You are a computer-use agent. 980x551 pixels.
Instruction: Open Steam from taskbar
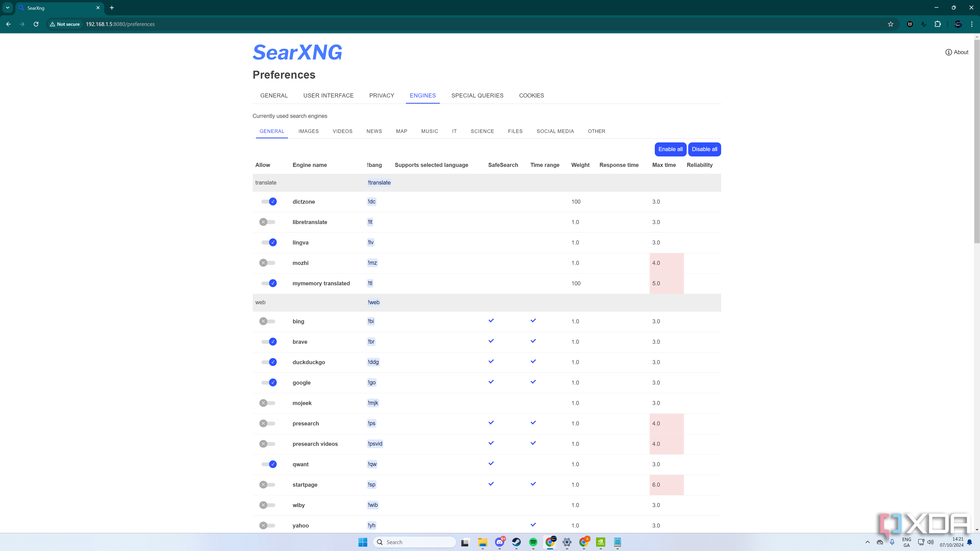click(x=516, y=542)
